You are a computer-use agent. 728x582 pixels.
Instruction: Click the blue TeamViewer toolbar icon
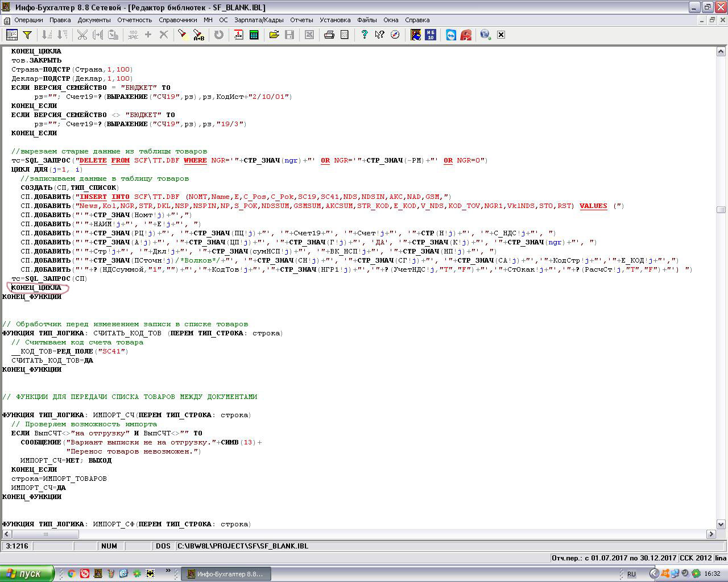coord(450,35)
